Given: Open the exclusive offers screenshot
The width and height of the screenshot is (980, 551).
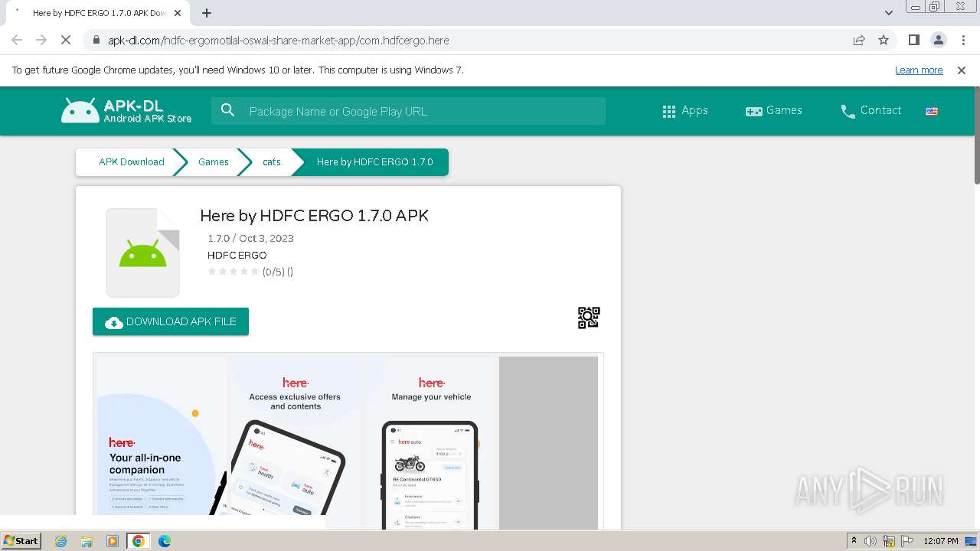Looking at the screenshot, I should tap(295, 442).
